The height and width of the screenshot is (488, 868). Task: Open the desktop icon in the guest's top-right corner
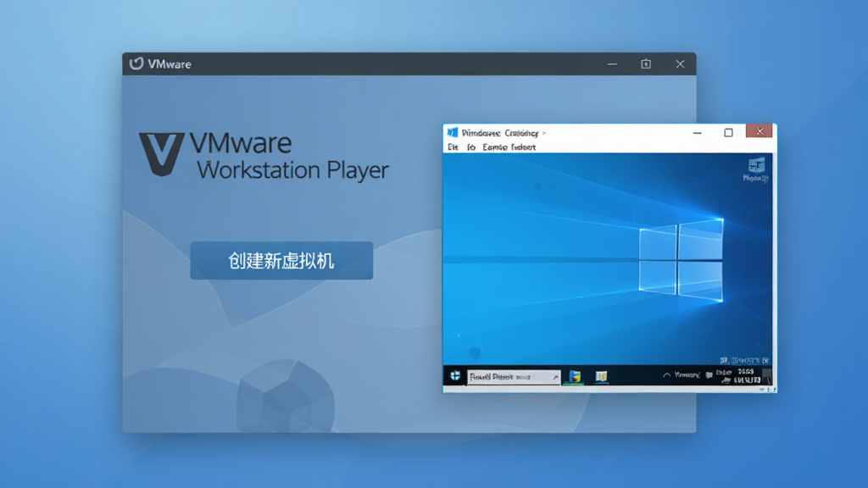click(756, 169)
